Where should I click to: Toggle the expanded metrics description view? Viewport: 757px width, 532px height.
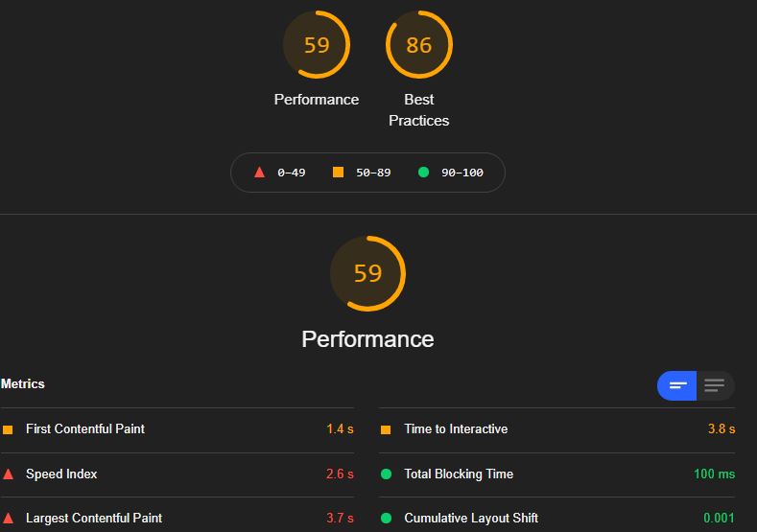pos(715,385)
